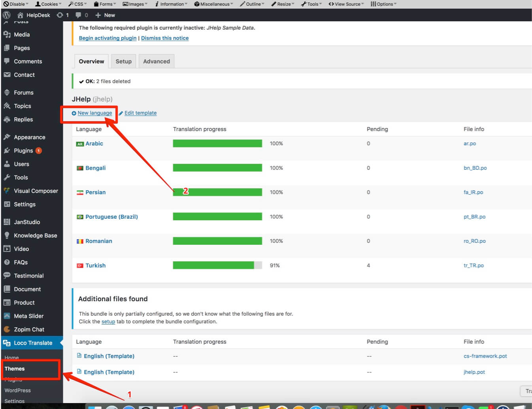This screenshot has width=532, height=409.
Task: Open the tr_TR.po file link
Action: (x=474, y=265)
